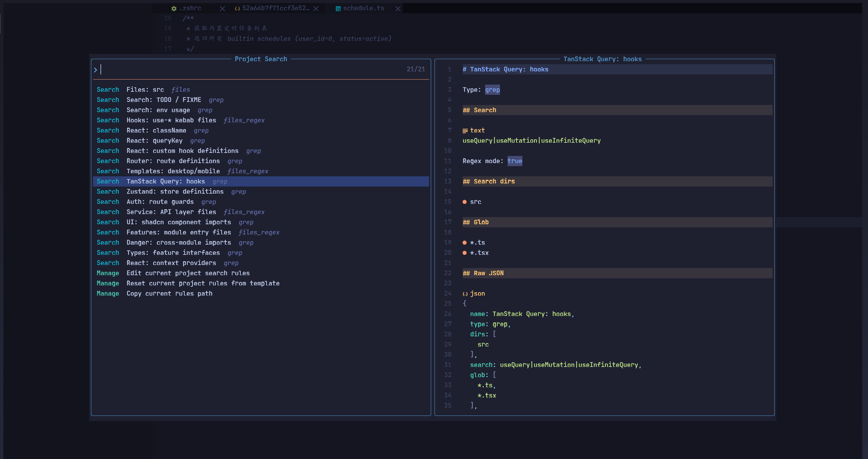Image resolution: width=868 pixels, height=459 pixels.
Task: Select 'React: custom hook definitions' entry
Action: point(261,151)
